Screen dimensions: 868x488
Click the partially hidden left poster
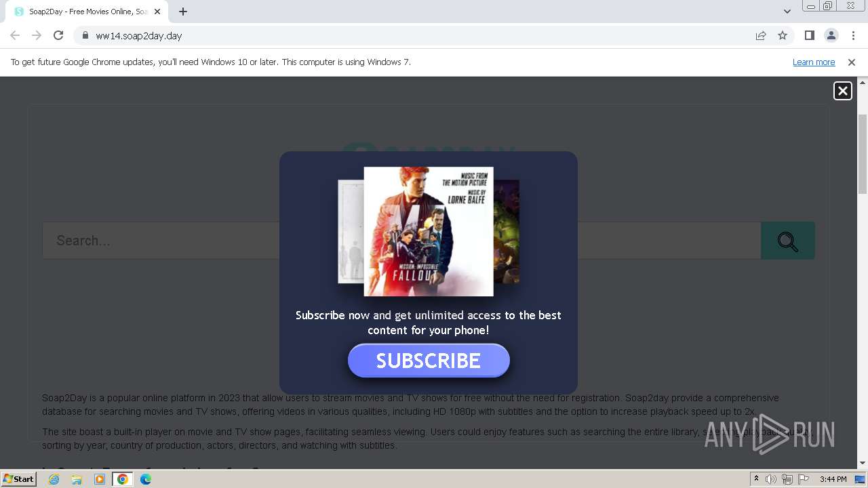click(x=351, y=232)
